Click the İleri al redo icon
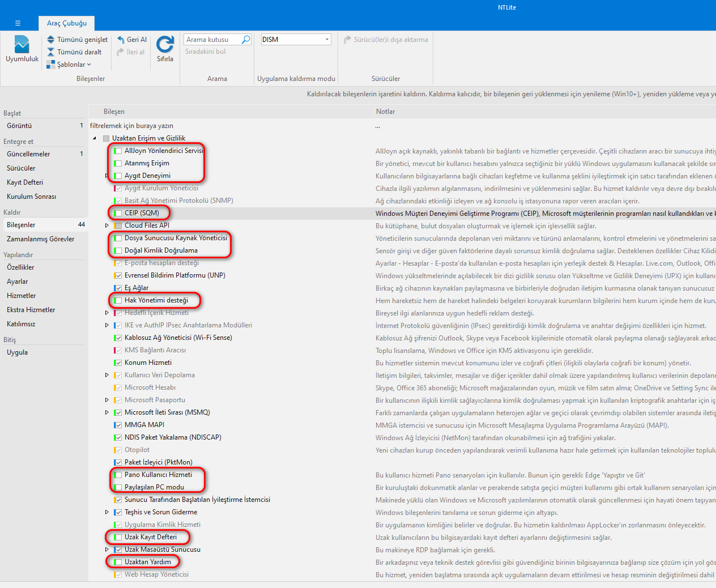Image resolution: width=716 pixels, height=588 pixels. tap(121, 52)
